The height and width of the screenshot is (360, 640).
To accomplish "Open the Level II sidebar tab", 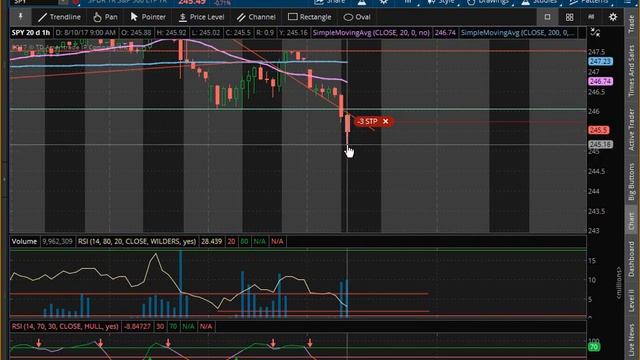I will pyautogui.click(x=631, y=301).
